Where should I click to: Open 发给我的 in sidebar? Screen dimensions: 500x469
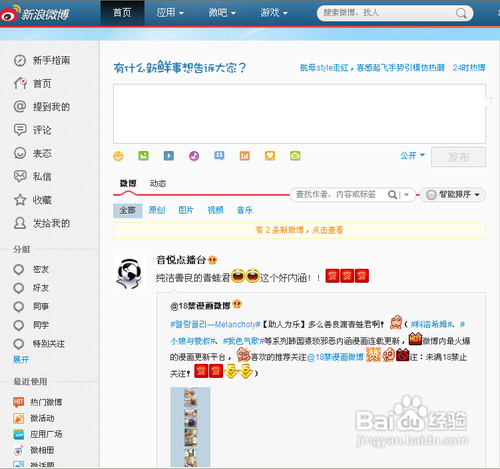coord(42,223)
